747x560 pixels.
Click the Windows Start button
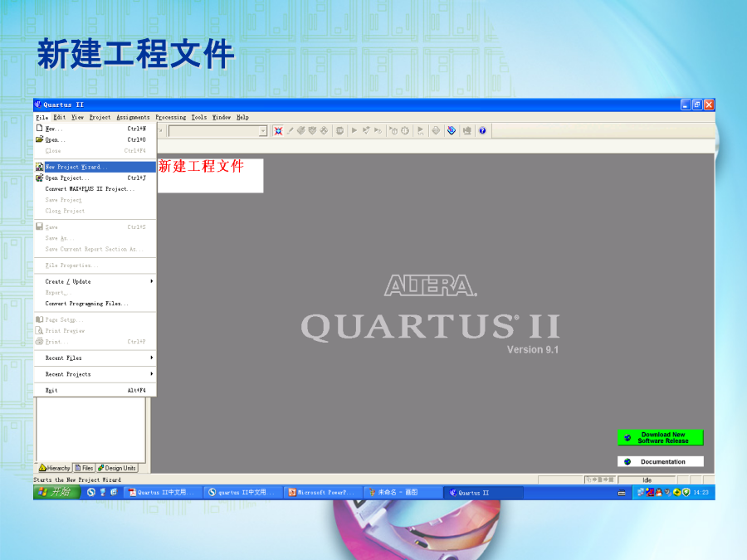click(56, 492)
